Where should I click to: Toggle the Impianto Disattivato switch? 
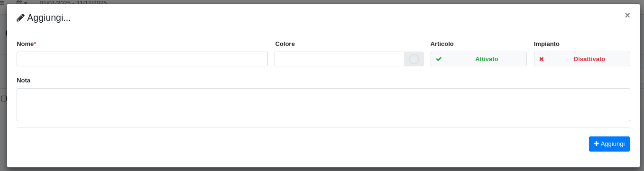(x=582, y=59)
